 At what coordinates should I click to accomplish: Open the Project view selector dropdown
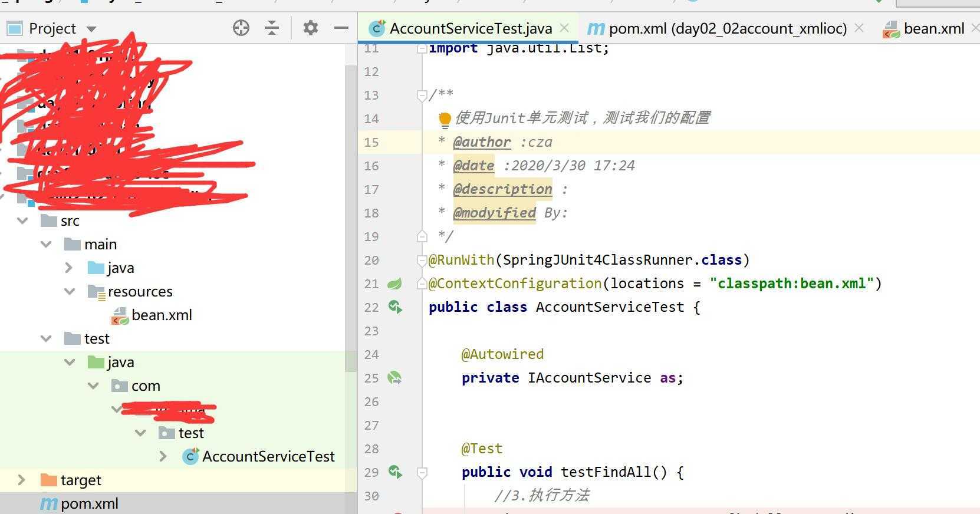(91, 28)
